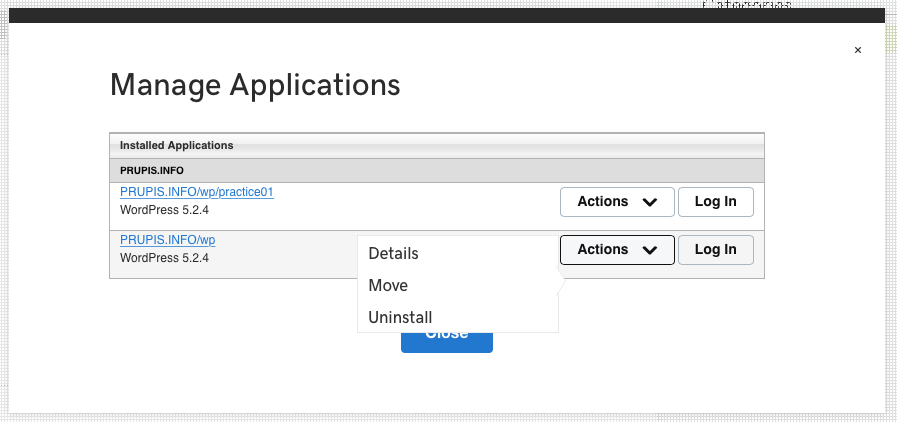Open the PRUPIS.INFO/wp link
The width and height of the screenshot is (897, 422).
(167, 240)
